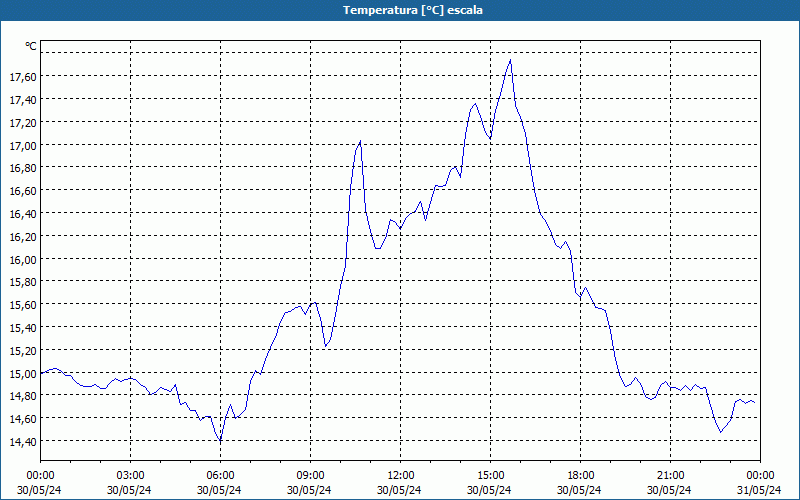
Task: Pick the 15,20 y-axis label
Action: pyautogui.click(x=23, y=351)
